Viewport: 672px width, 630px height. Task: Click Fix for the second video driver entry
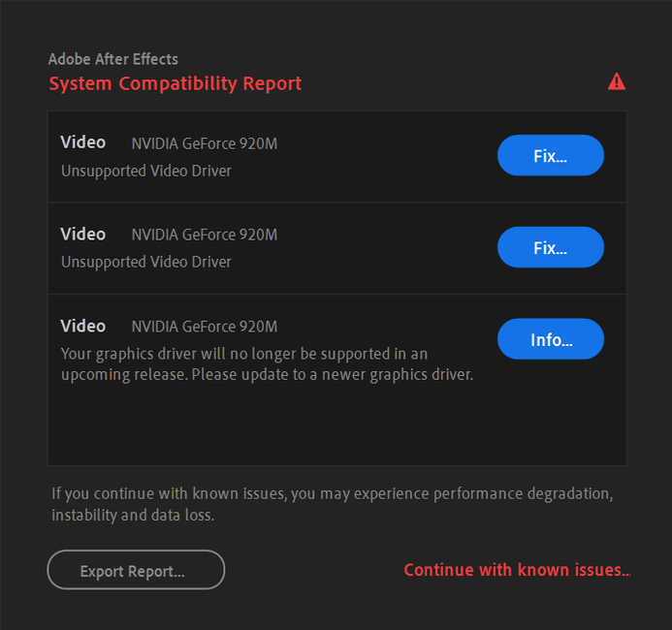550,247
